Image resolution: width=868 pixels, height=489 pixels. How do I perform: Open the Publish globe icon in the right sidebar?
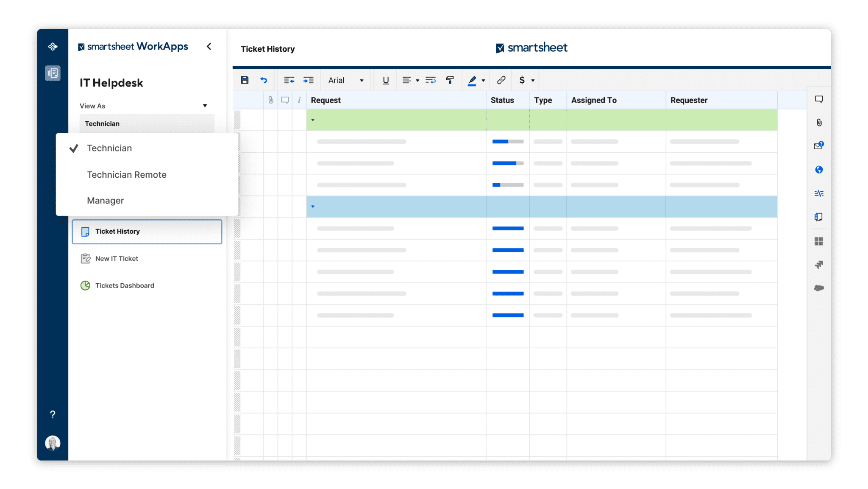coord(819,169)
